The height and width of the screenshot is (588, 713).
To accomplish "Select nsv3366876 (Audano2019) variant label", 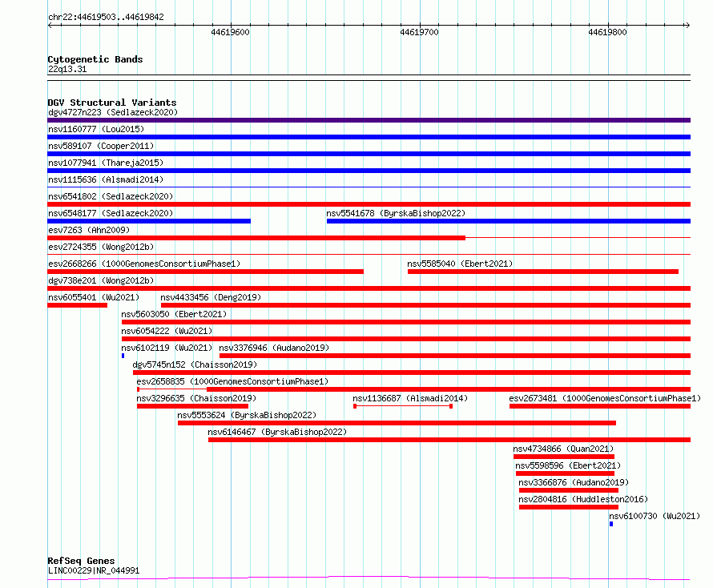I will pyautogui.click(x=574, y=482).
